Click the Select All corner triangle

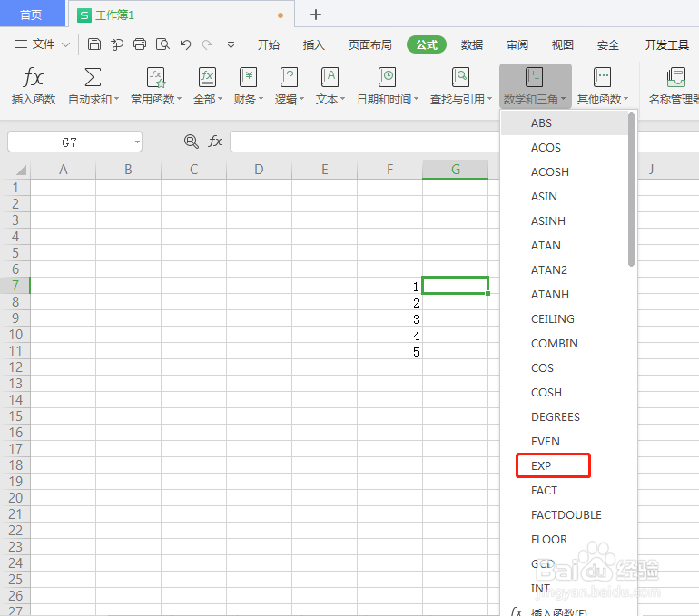coord(21,170)
